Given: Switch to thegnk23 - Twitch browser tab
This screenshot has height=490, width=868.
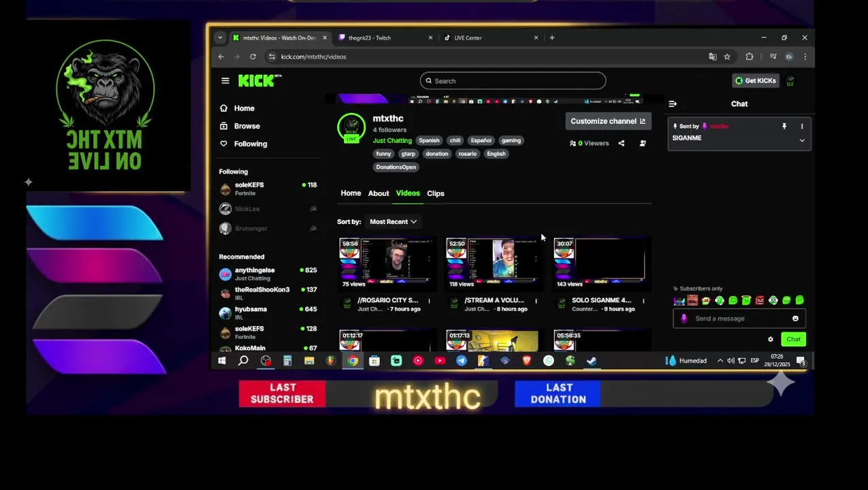Looking at the screenshot, I should (385, 38).
